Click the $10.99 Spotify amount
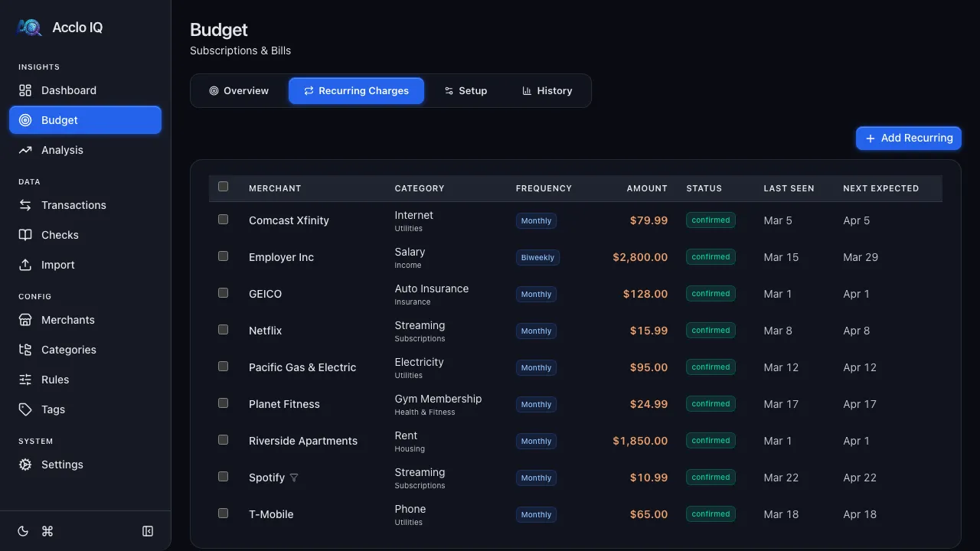This screenshot has height=551, width=980. pos(648,478)
